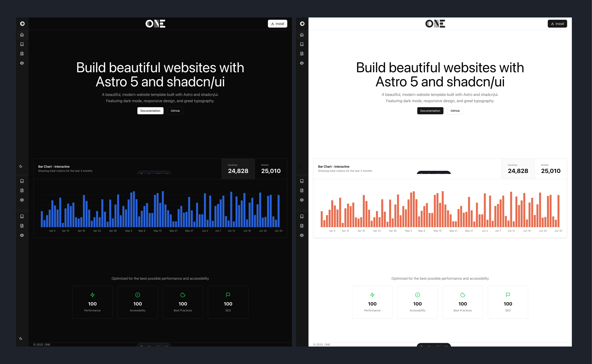Viewport: 592px width, 364px height.
Task: Open book icon directly below Home, dark panel
Action: pyautogui.click(x=22, y=44)
